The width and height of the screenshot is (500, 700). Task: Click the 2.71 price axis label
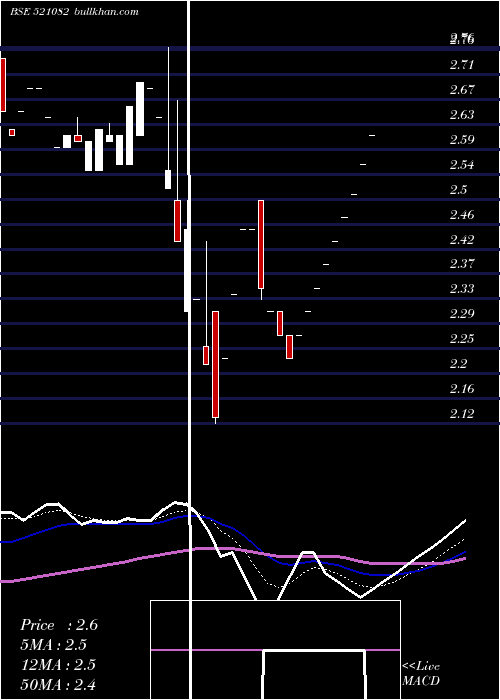[x=462, y=65]
